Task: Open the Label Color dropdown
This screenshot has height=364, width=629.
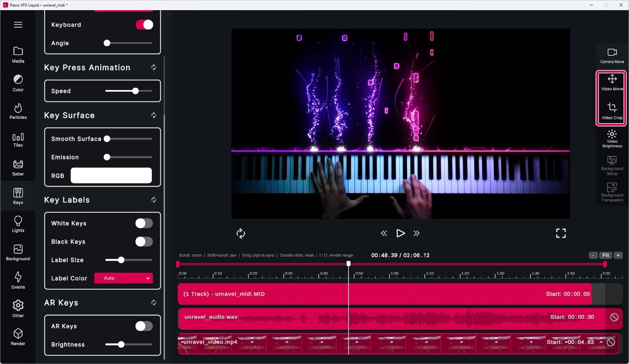Action: click(123, 278)
